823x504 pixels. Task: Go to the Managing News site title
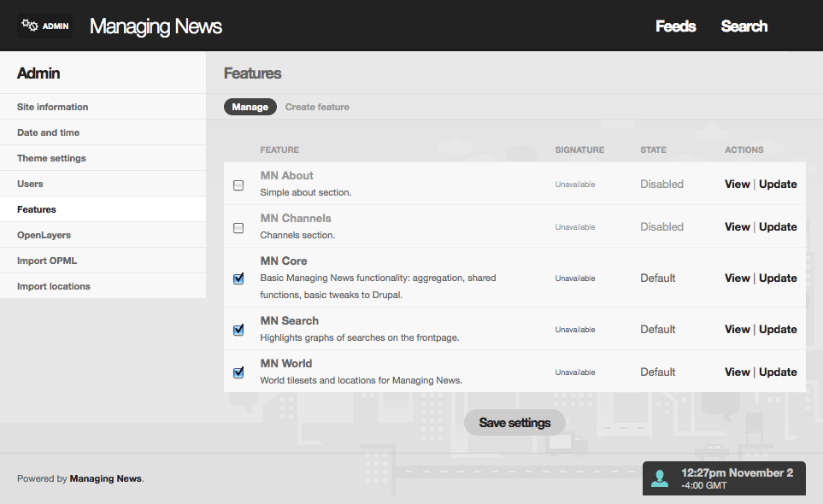(156, 26)
